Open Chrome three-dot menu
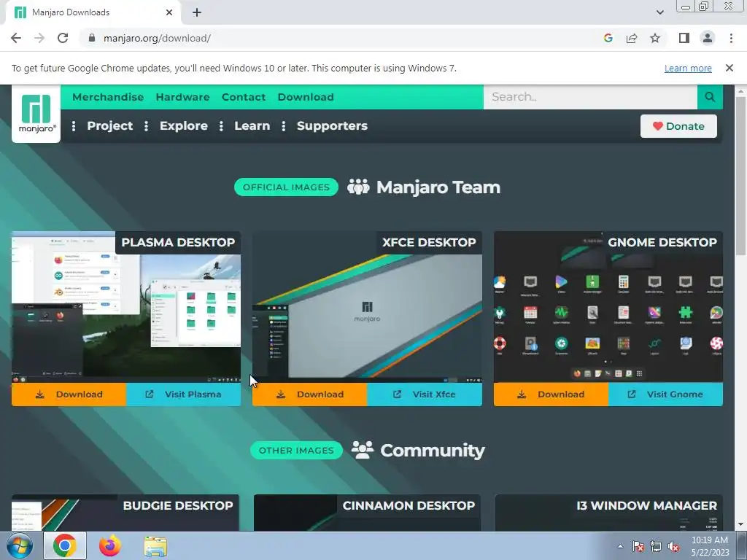 731,38
